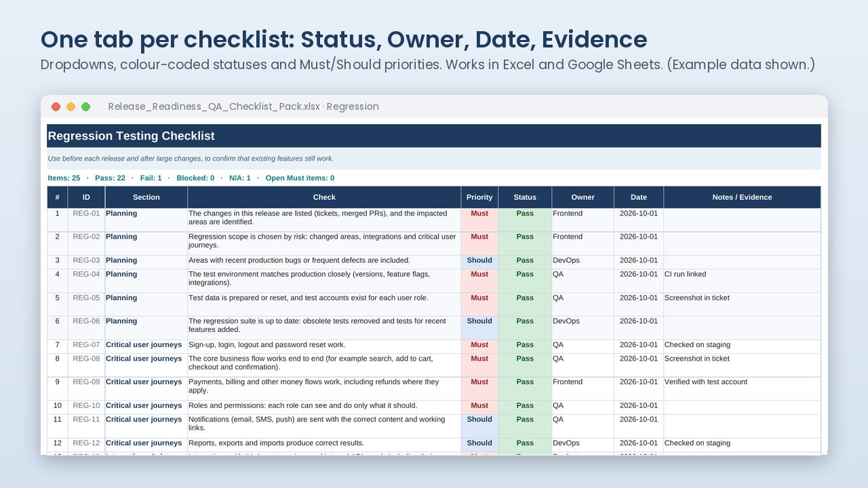Image resolution: width=868 pixels, height=488 pixels.
Task: Click the REG-10 ID cell
Action: click(x=86, y=406)
